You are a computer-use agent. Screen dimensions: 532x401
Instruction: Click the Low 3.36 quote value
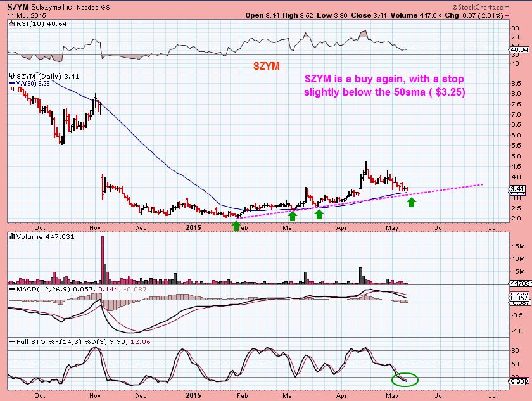tap(332, 15)
